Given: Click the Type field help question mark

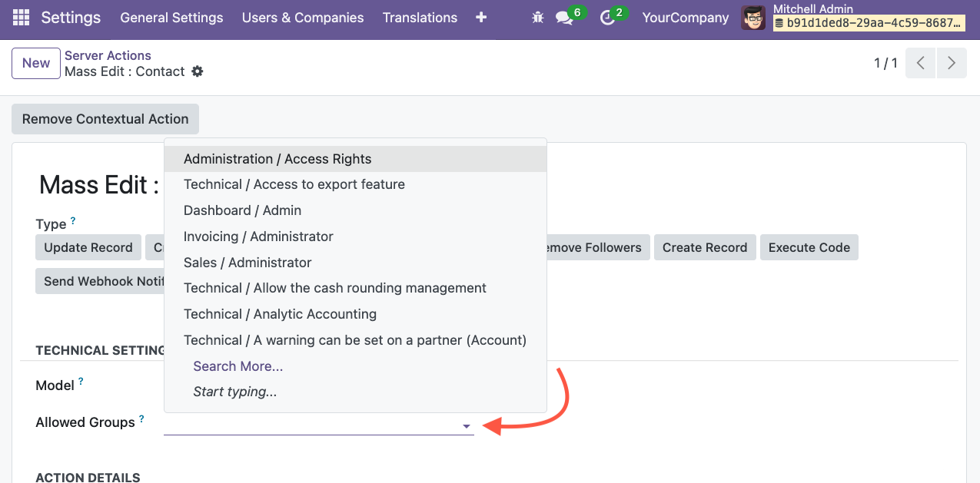Looking at the screenshot, I should 73,221.
